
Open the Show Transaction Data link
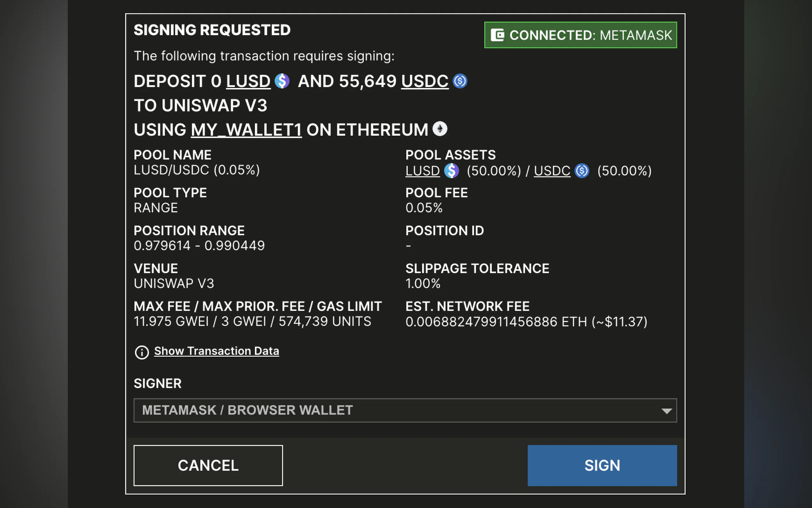[x=216, y=351]
